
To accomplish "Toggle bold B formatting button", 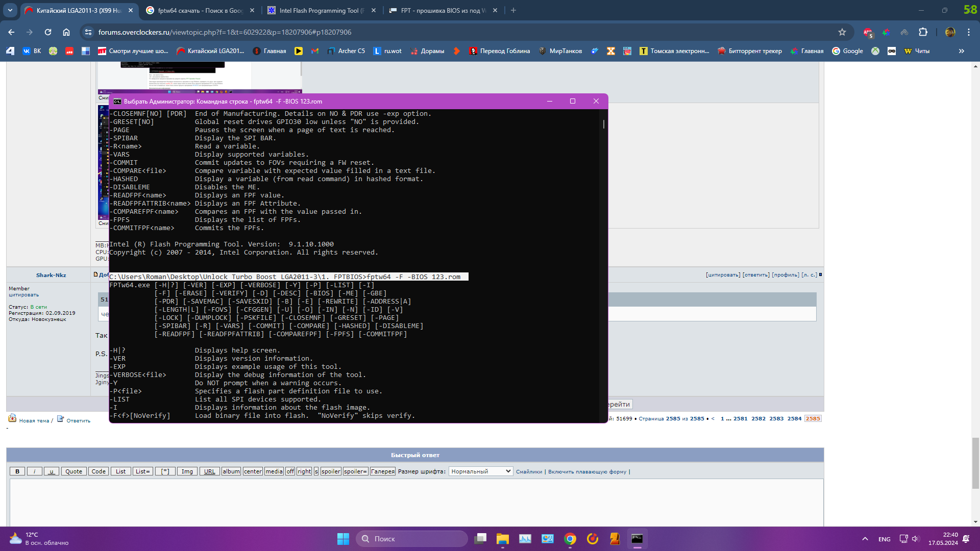I will click(17, 471).
